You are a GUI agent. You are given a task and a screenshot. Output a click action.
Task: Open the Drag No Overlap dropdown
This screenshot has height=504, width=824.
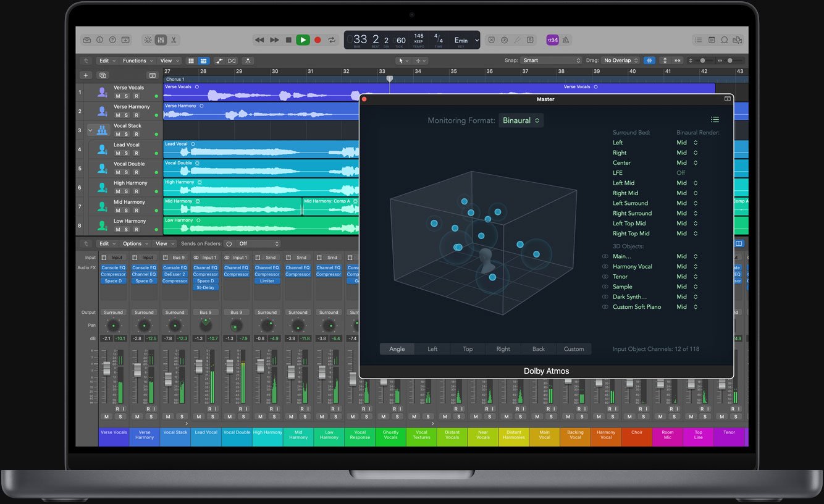(x=620, y=61)
